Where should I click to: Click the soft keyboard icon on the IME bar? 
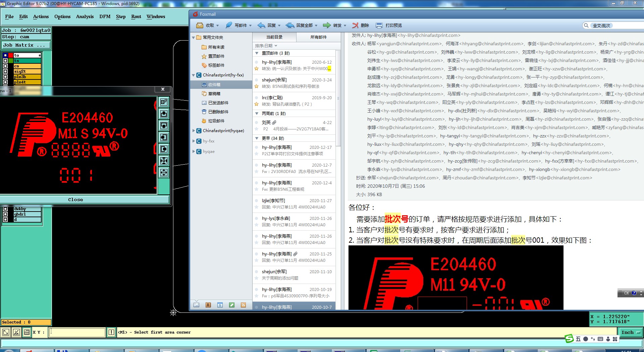600,339
